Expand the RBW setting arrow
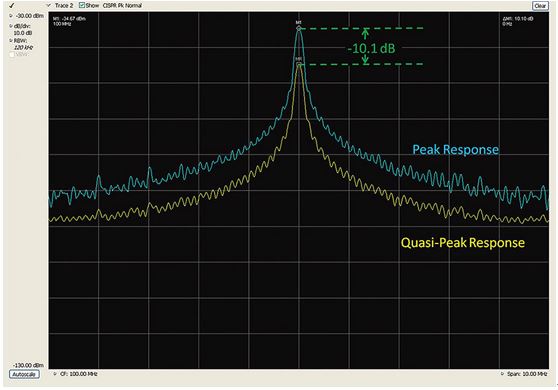Viewport: 558px width, 390px height. 11,41
